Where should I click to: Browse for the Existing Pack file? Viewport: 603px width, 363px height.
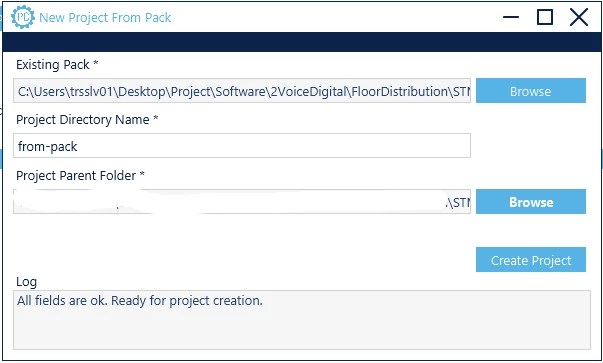point(531,91)
